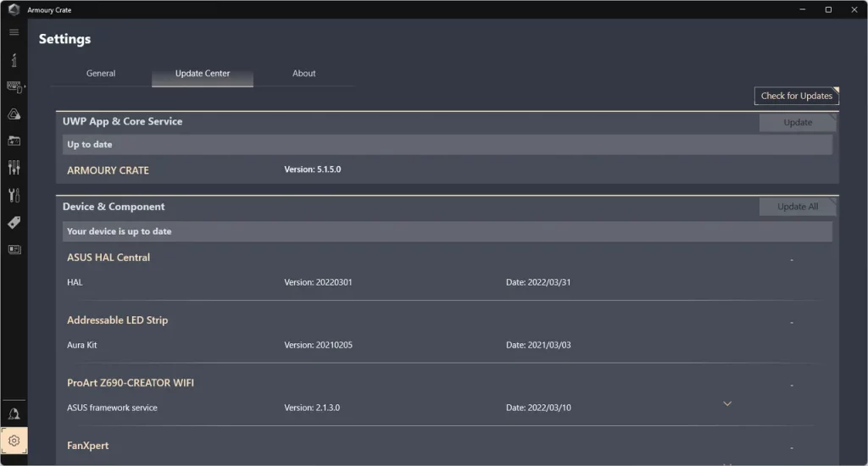
Task: Select the Update Center tab
Action: (203, 73)
